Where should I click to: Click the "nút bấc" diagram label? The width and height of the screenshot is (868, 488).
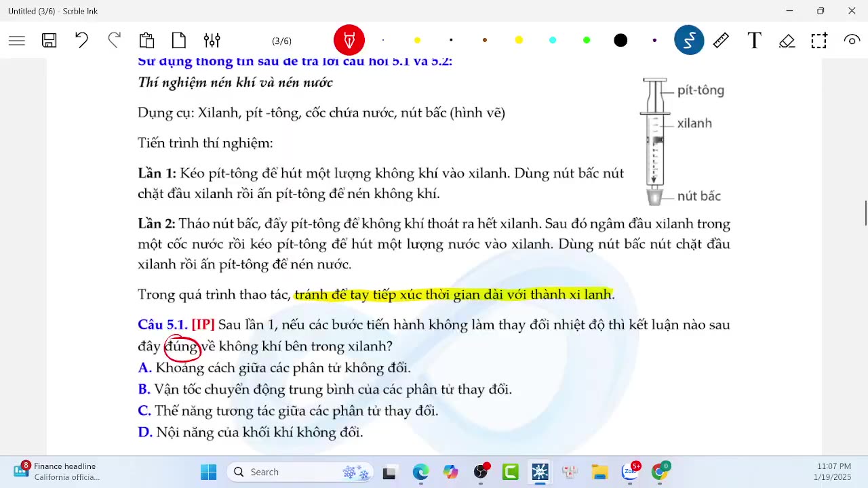tap(698, 197)
